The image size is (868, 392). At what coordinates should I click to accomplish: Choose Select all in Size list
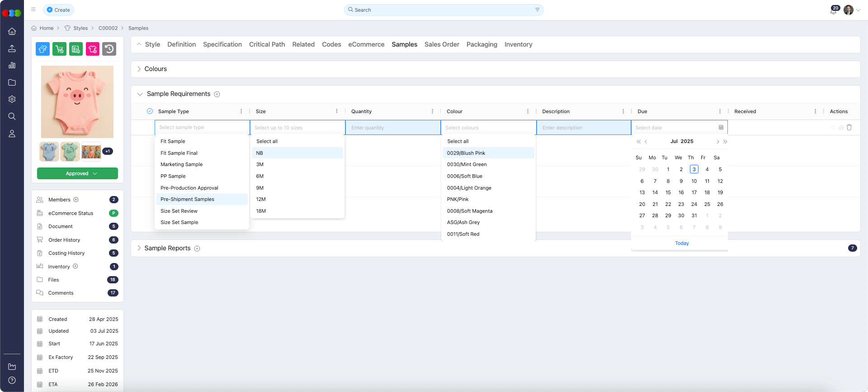[267, 141]
